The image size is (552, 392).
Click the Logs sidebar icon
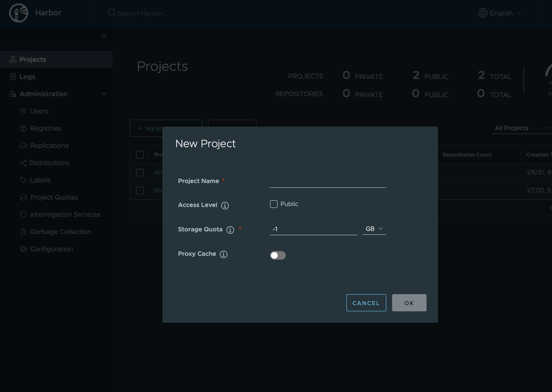[13, 77]
